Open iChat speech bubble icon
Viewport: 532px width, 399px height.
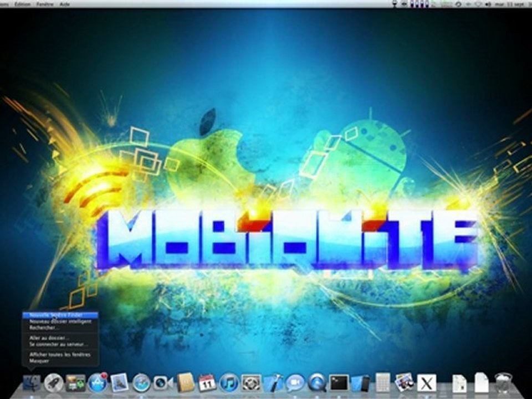click(295, 383)
